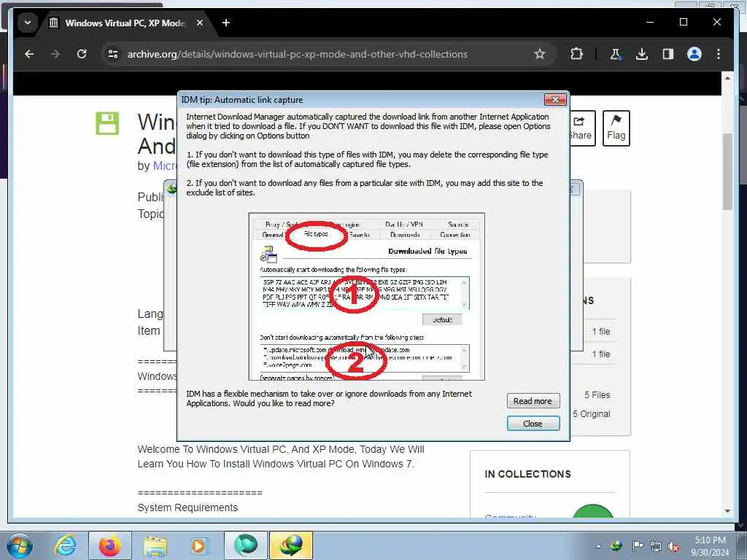Close the Windows Virtual PC tab
Screen dimensions: 747x560
pyautogui.click(x=200, y=23)
